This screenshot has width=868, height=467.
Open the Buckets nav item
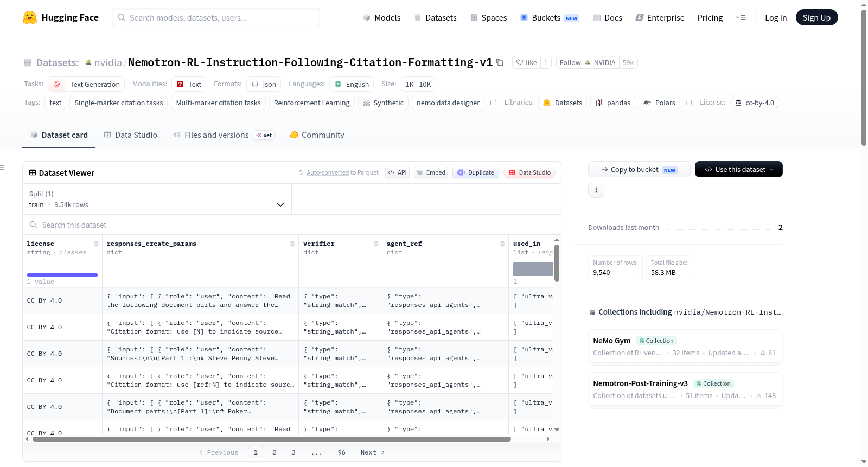(x=550, y=17)
